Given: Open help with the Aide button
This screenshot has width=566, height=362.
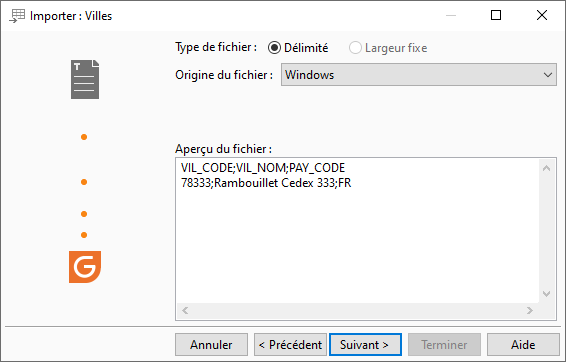Looking at the screenshot, I should click(523, 345).
